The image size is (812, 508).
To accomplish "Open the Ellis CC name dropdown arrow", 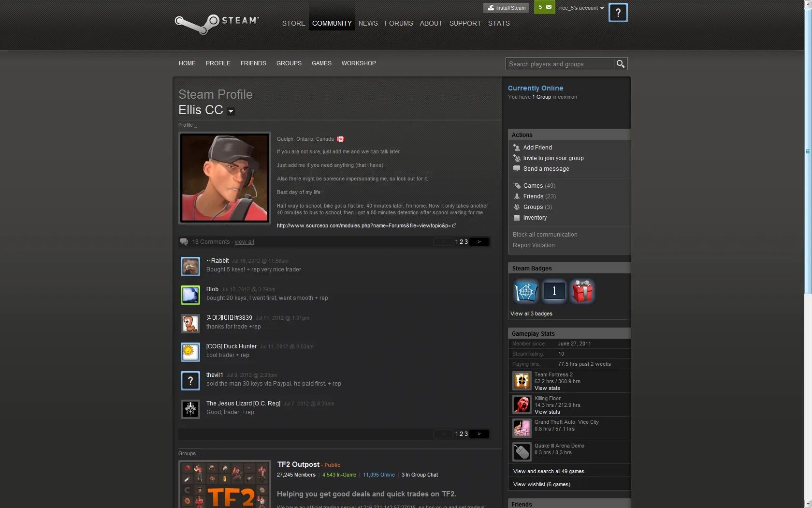I will pyautogui.click(x=231, y=111).
